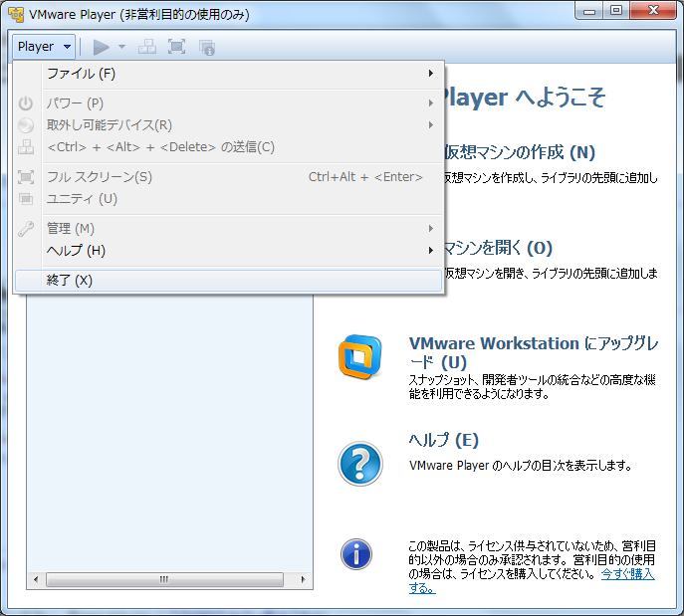Click the blue question mark help icon
Viewport: 684px width, 616px height.
[359, 463]
